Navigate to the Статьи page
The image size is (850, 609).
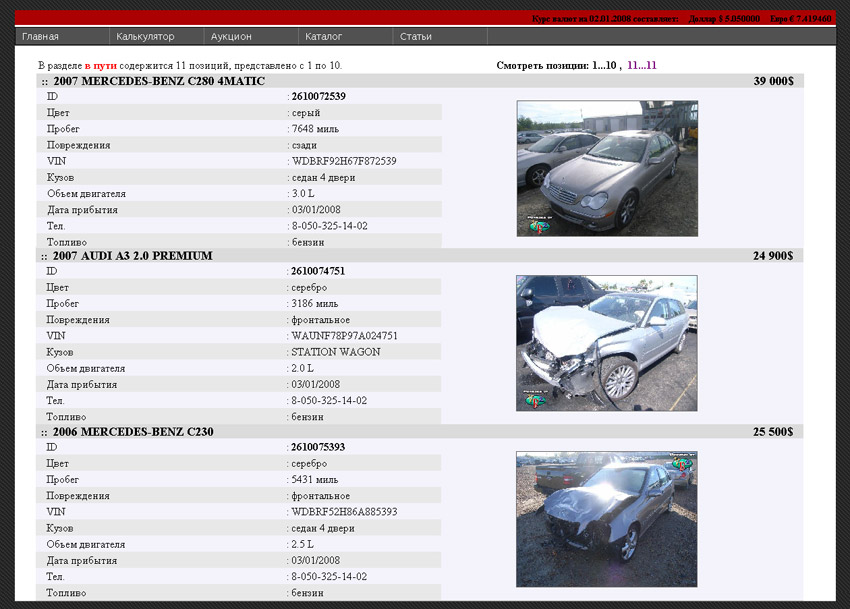click(x=415, y=37)
